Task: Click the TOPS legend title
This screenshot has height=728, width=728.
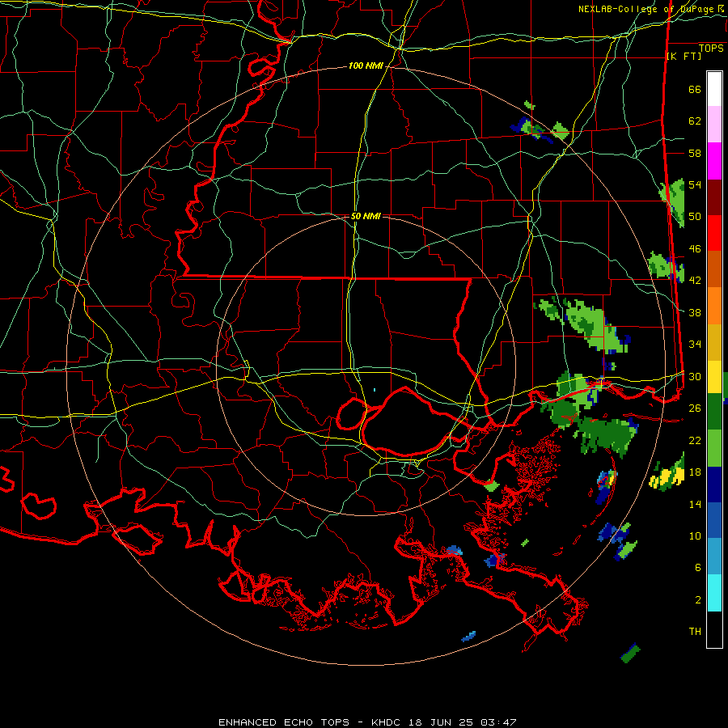Action: pos(711,49)
